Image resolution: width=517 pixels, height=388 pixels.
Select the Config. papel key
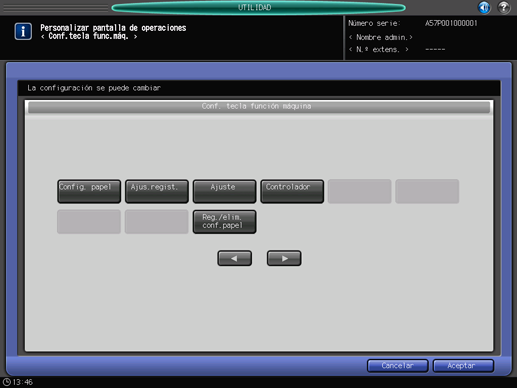point(89,191)
